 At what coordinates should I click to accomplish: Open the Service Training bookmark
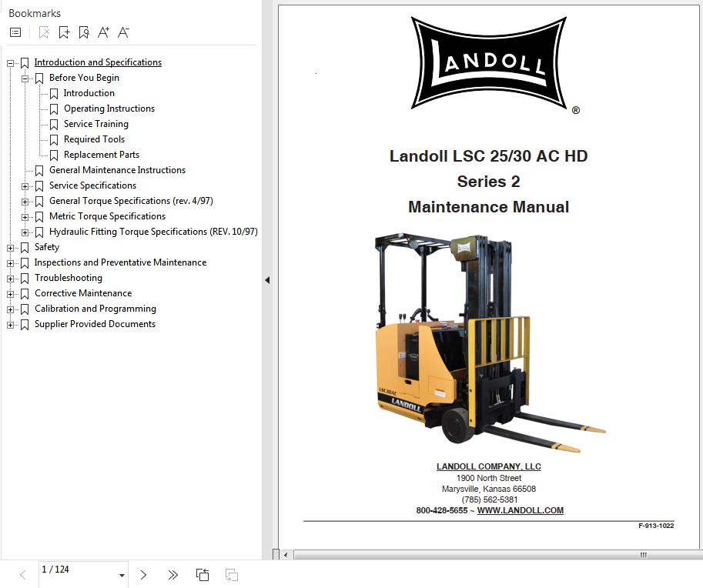pos(96,124)
